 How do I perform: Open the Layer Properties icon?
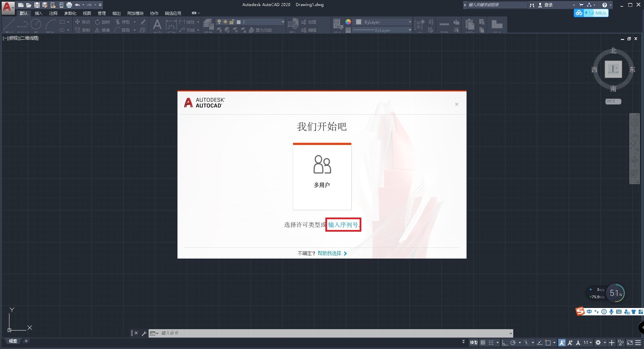tap(208, 25)
